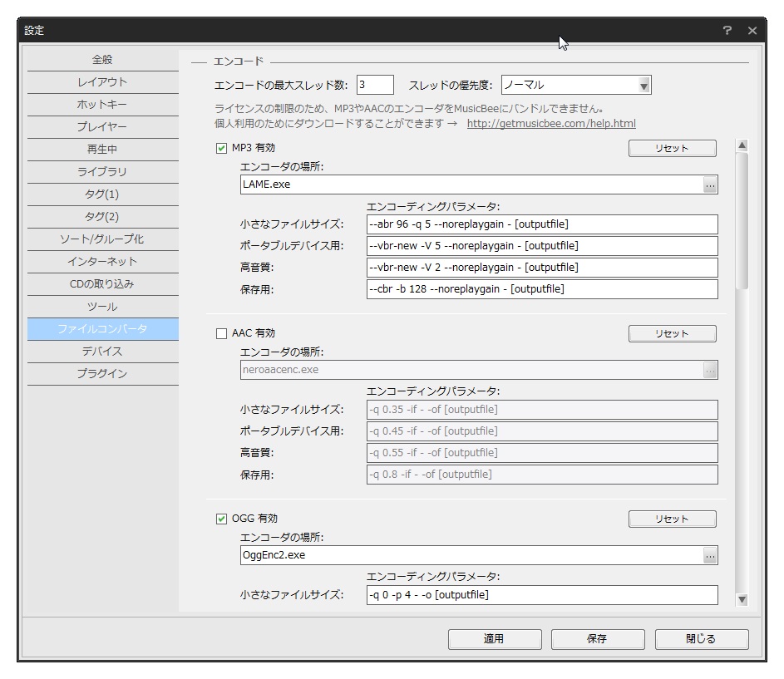Open the スレッドの優先度 dropdown
The height and width of the screenshot is (679, 784).
click(576, 85)
